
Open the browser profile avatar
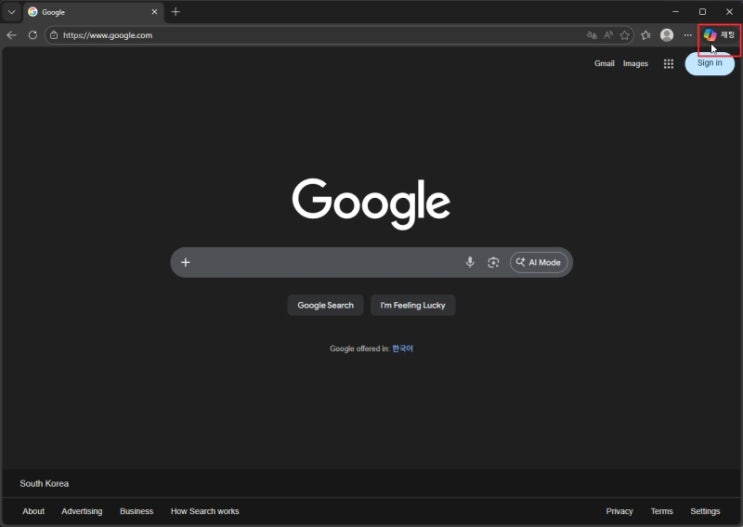(667, 35)
